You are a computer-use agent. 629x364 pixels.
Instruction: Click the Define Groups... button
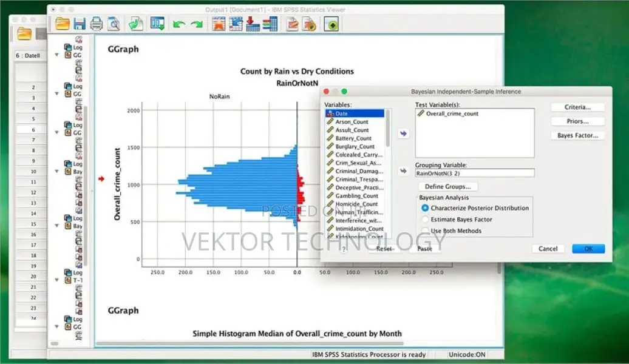(447, 186)
